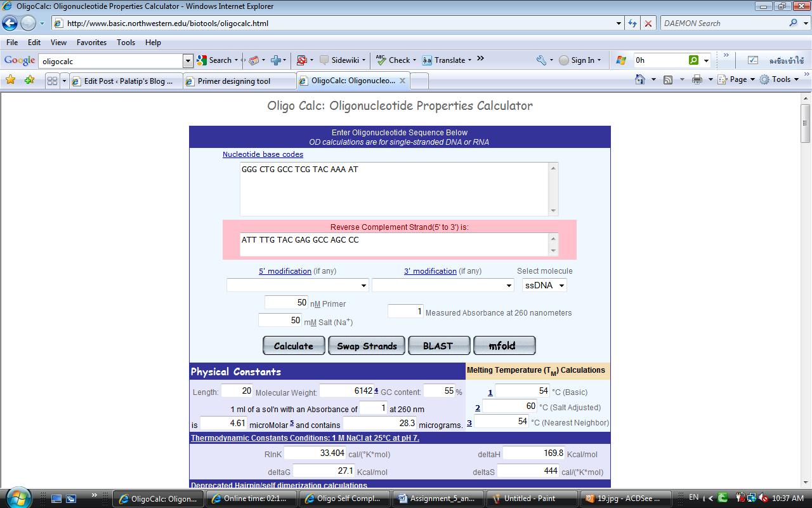Open the Favorites Center star icon
This screenshot has width=812, height=508.
(10, 80)
